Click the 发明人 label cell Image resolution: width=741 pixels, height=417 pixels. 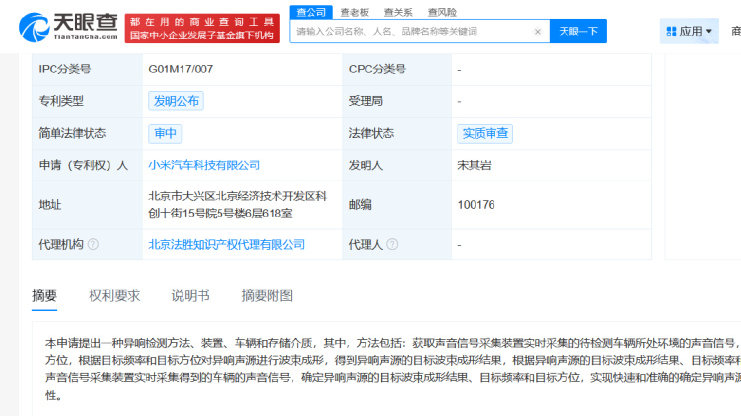[x=397, y=165]
